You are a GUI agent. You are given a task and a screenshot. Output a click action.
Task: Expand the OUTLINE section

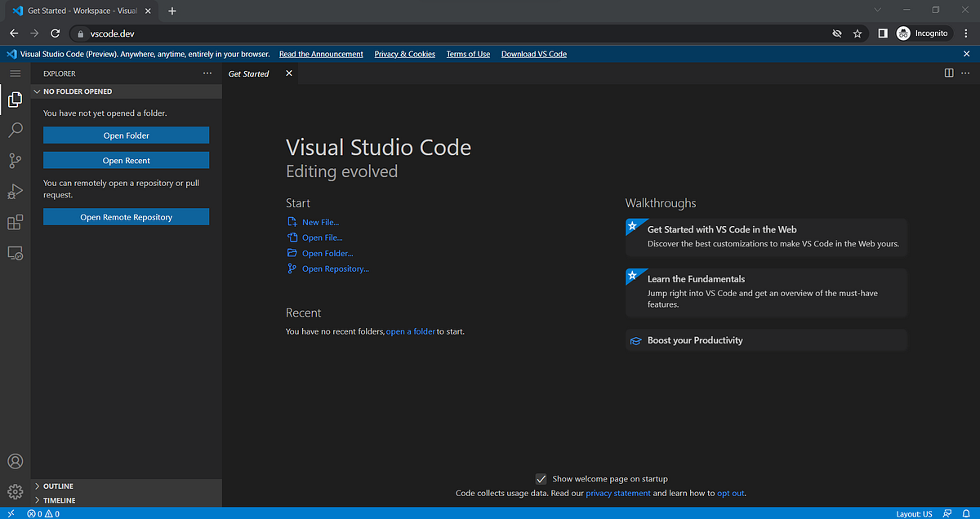click(58, 486)
